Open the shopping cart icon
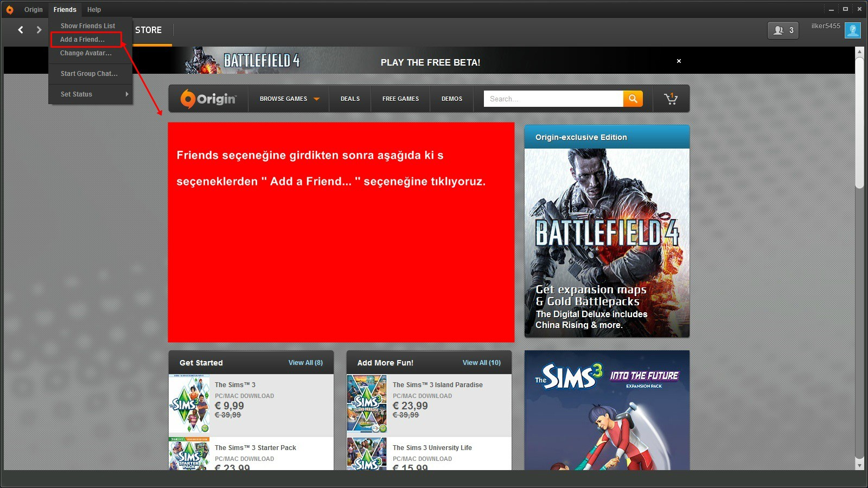Screen dimensions: 868x488 click(671, 99)
